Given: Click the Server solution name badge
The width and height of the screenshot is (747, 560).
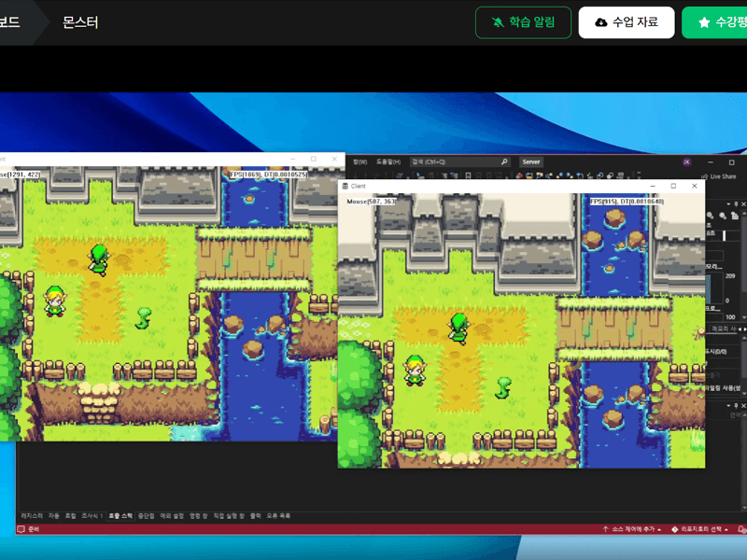Looking at the screenshot, I should (x=530, y=161).
